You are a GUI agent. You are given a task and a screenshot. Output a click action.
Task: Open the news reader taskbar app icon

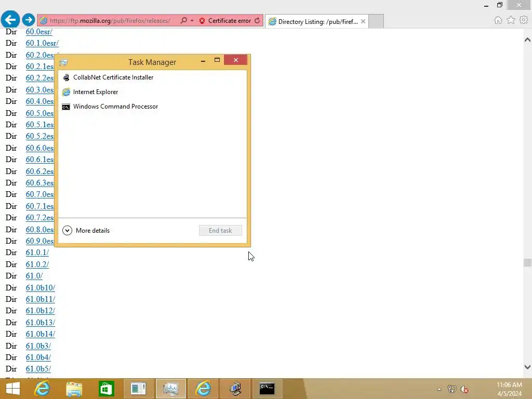pyautogui.click(x=138, y=389)
